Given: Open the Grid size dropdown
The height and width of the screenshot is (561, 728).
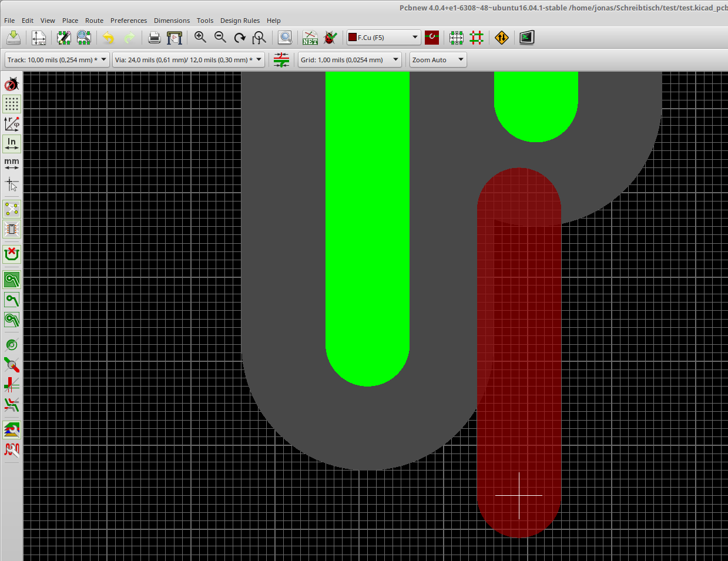Looking at the screenshot, I should pyautogui.click(x=350, y=60).
